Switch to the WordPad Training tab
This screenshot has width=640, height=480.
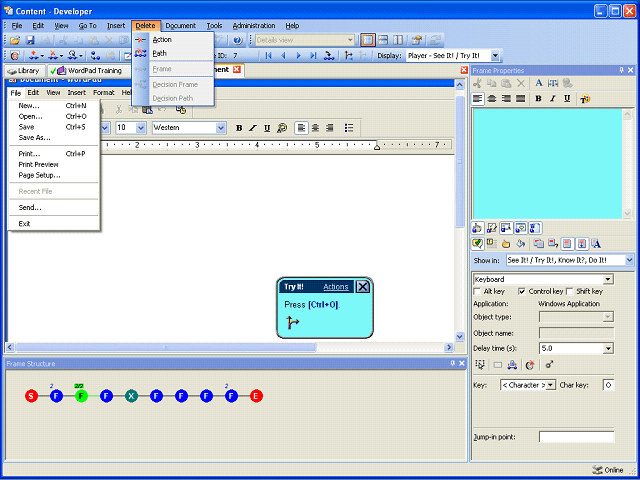88,71
